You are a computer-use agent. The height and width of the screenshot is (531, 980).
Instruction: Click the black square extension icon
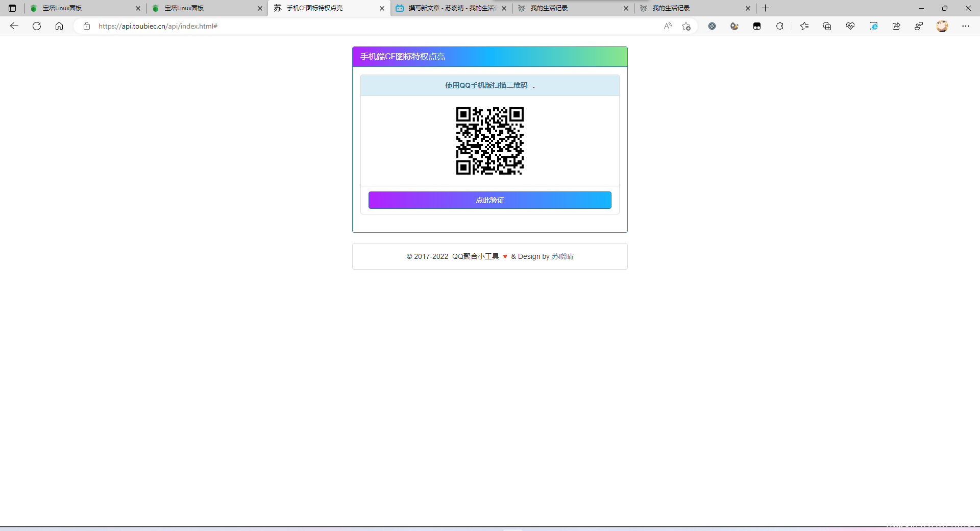pyautogui.click(x=757, y=26)
